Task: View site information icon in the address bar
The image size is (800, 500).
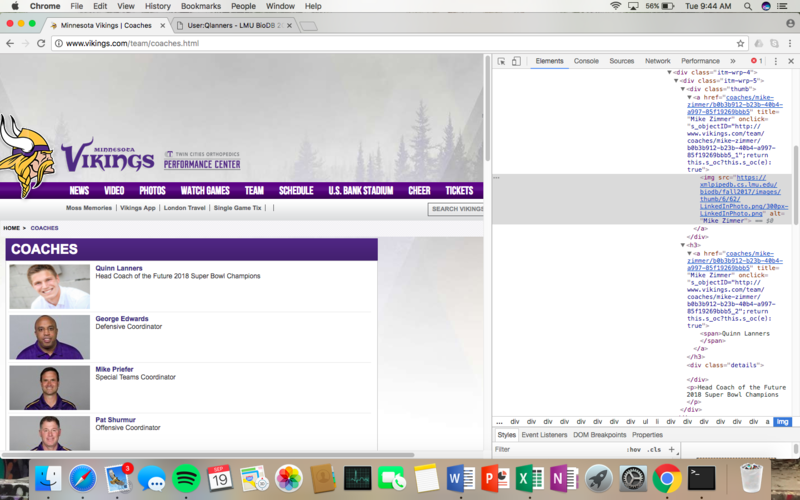Action: point(59,43)
